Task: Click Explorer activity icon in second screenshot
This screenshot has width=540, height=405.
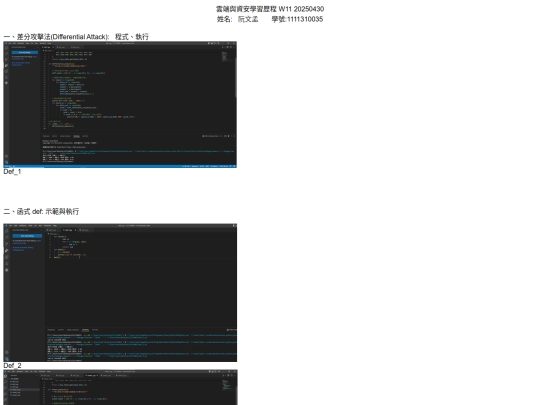Action: (7, 231)
